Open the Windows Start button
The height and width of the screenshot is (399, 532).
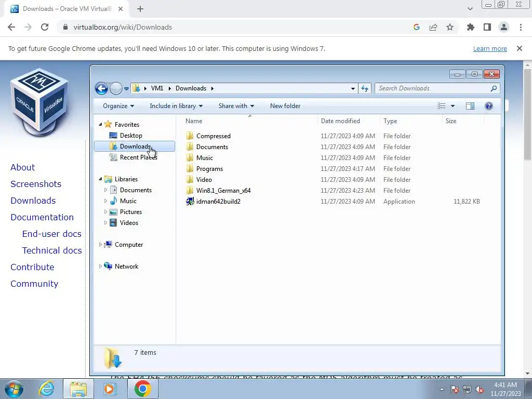coord(14,389)
